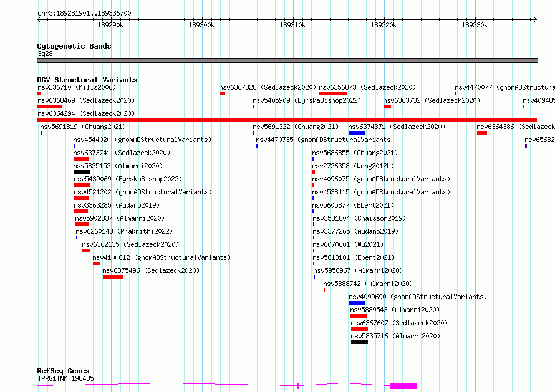
Task: Click the gray 3q28 cytogenetic band bar
Action: [287, 60]
